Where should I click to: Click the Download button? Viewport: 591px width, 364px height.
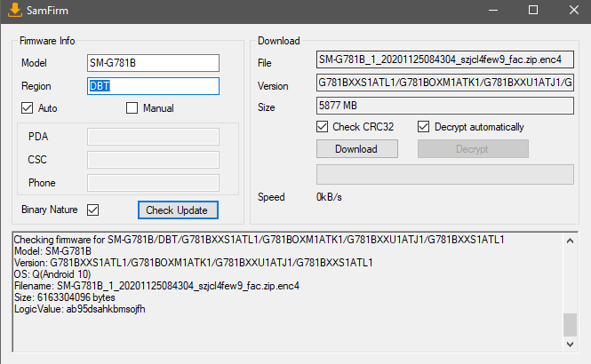(x=357, y=149)
